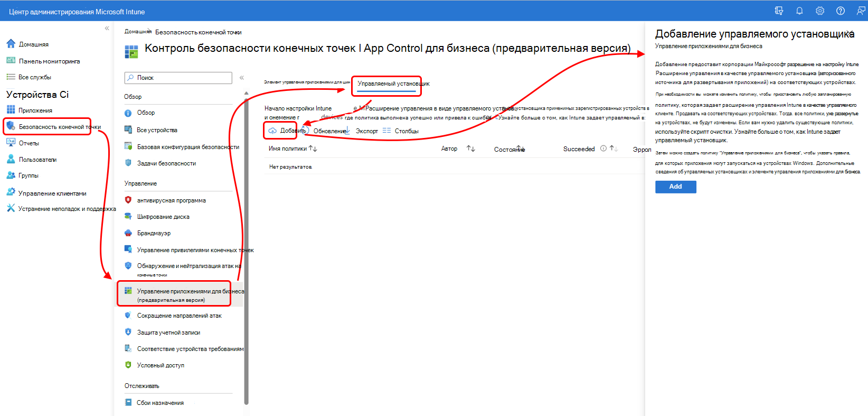Click the page title App Control icon
The image size is (868, 416).
tap(131, 51)
